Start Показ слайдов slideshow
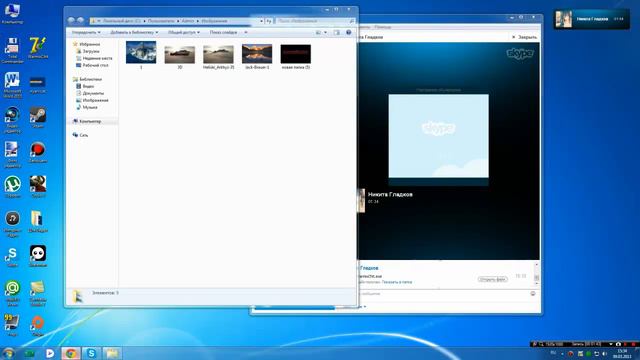This screenshot has height=360, width=640. (223, 32)
